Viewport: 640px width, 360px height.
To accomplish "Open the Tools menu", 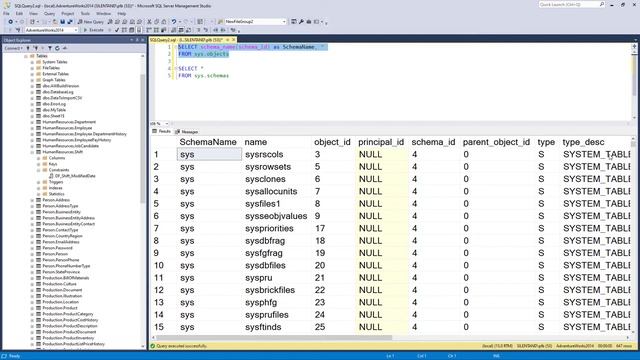I will (x=85, y=13).
